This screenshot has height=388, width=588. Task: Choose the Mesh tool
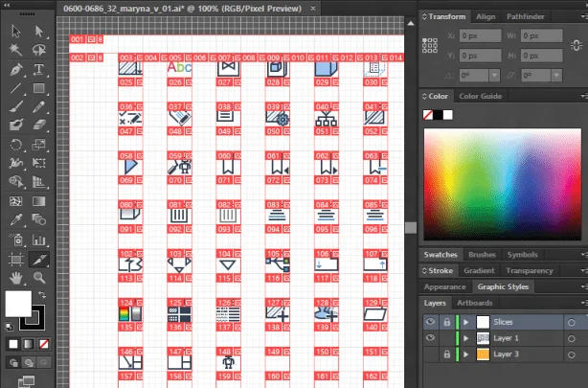(x=15, y=201)
